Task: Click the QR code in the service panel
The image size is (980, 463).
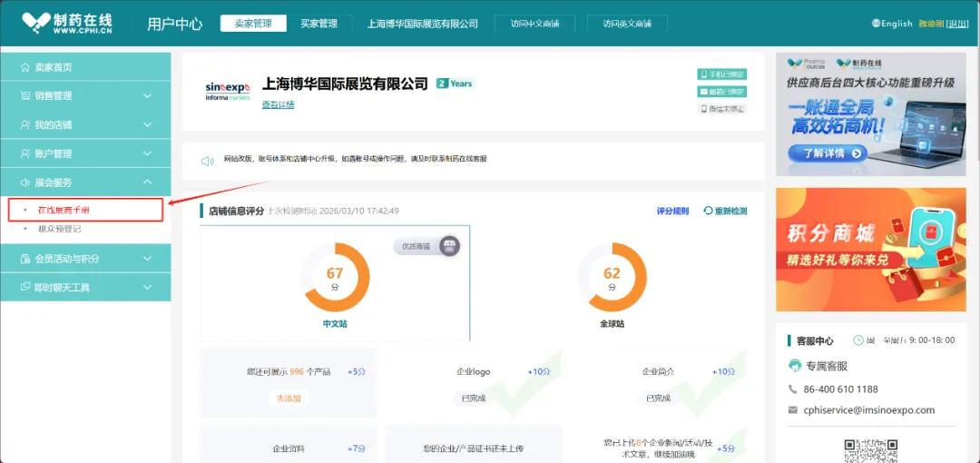Action: 871,450
